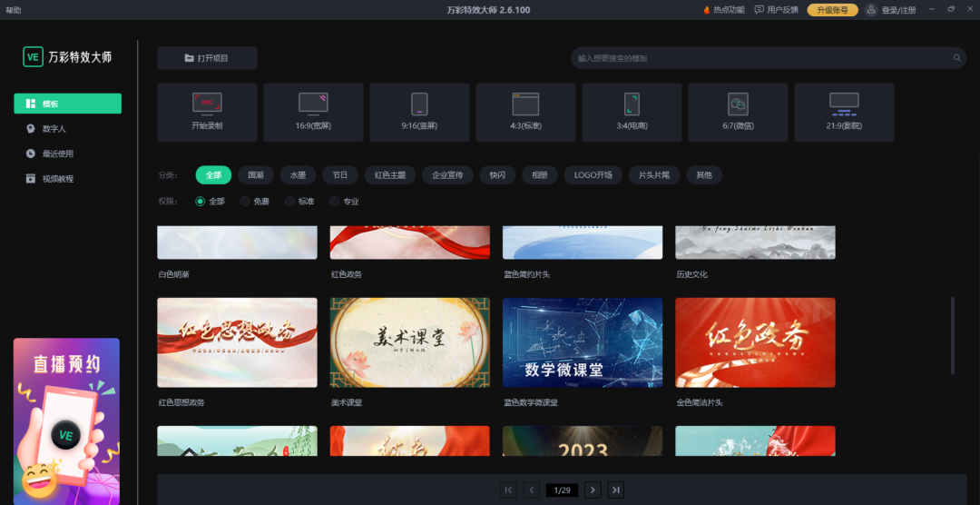Filter templates by 节日 category
Image resolution: width=980 pixels, height=505 pixels.
tap(340, 175)
